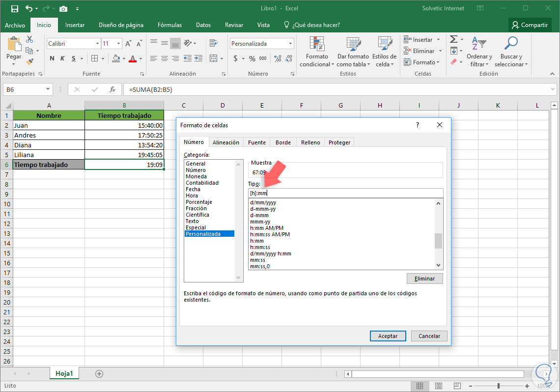The height and width of the screenshot is (392, 560).
Task: Toggle Bold formatting (N)
Action: coord(52,58)
